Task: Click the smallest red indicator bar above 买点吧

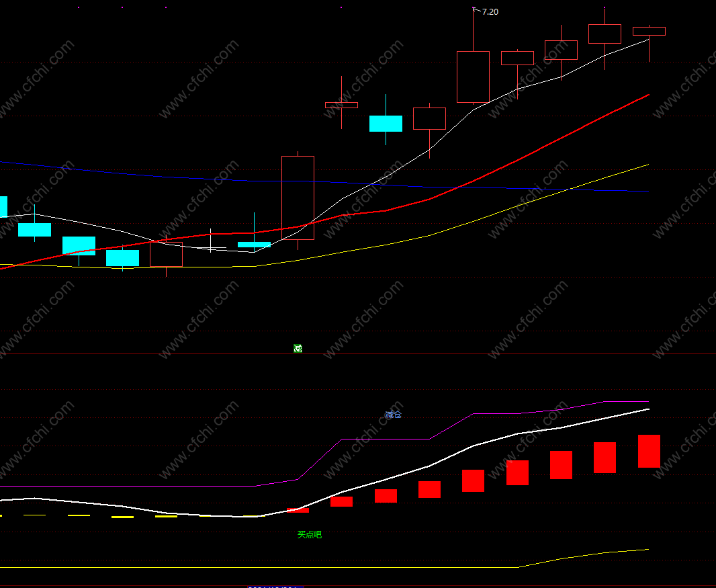Action: click(x=298, y=510)
